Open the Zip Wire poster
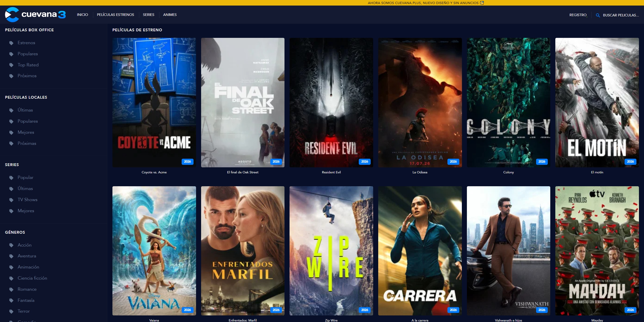This screenshot has height=322, width=644. pos(331,251)
